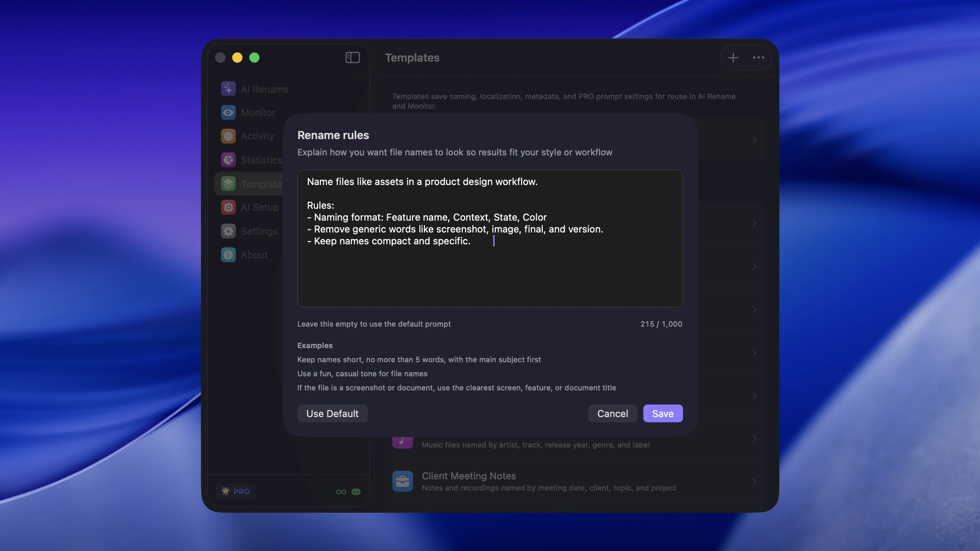Click the 'Keep names short' example
The image size is (980, 551).
(x=419, y=359)
